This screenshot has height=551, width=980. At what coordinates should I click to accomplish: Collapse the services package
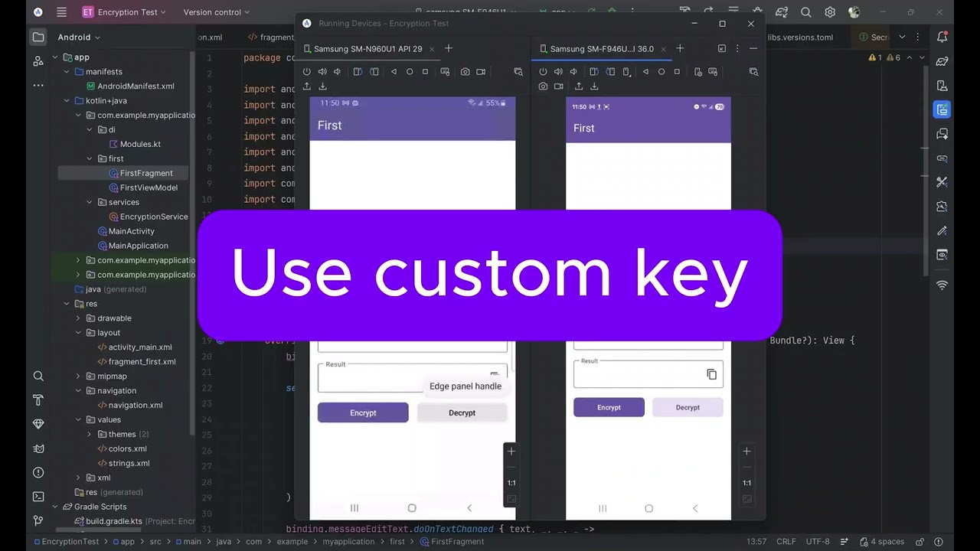(89, 202)
